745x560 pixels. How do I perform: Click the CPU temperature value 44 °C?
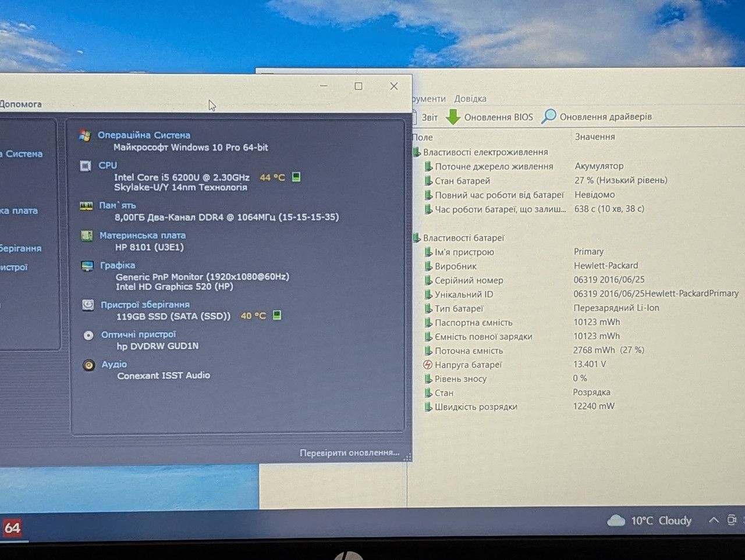(x=272, y=177)
